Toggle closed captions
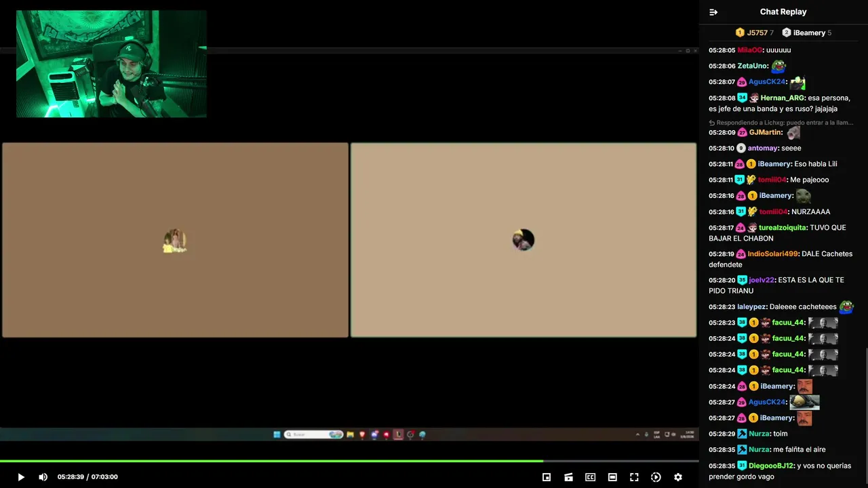This screenshot has height=488, width=868. point(591,477)
